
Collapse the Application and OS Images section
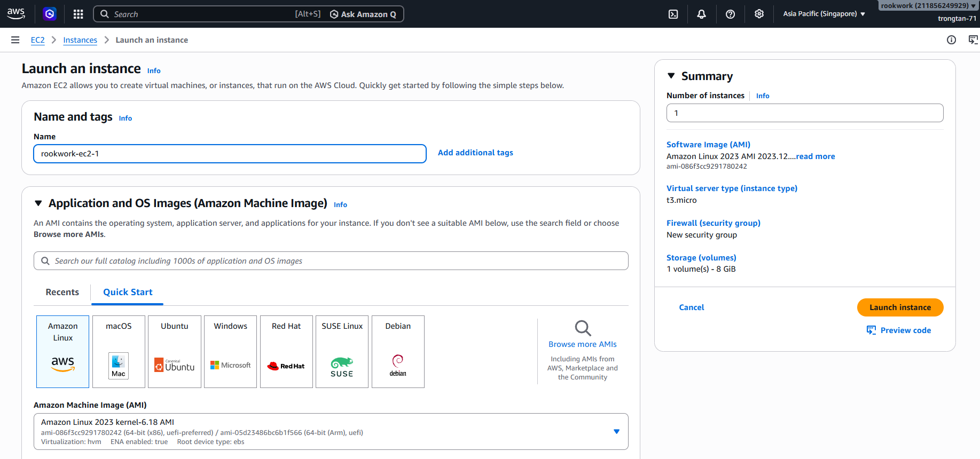[x=38, y=203]
